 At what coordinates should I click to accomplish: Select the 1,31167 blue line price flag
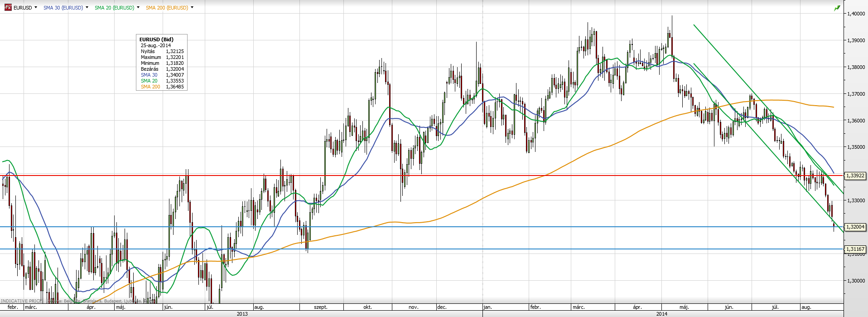855,249
